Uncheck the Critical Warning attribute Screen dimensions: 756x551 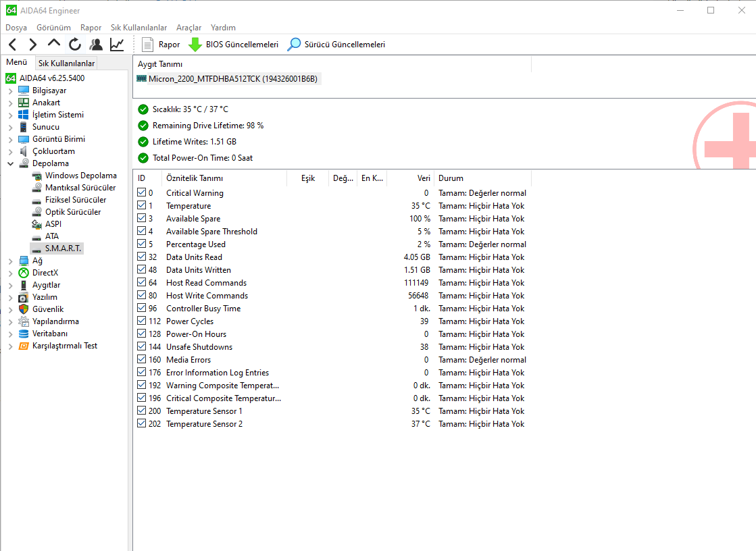[x=141, y=192]
